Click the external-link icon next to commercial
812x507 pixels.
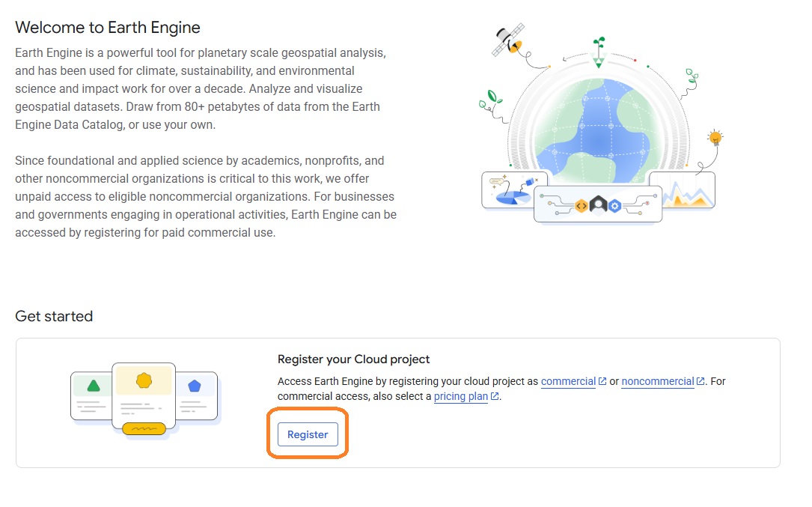(602, 381)
